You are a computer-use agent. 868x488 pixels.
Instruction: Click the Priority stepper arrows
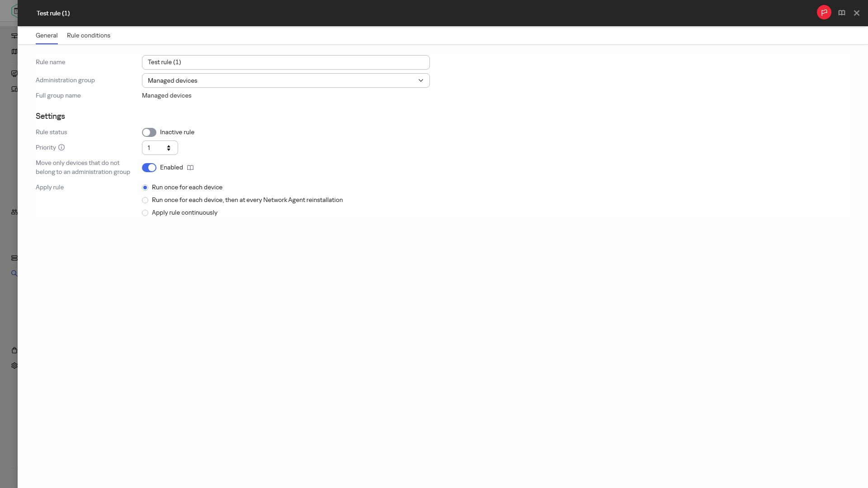169,148
